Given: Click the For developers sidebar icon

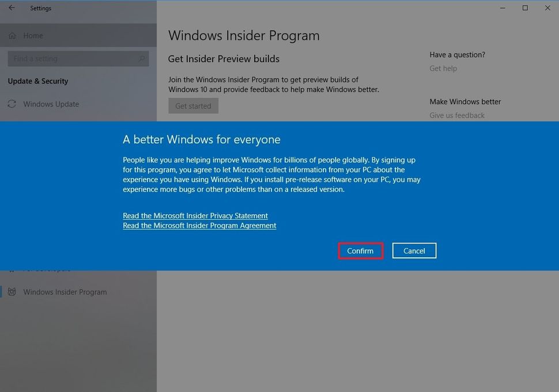Looking at the screenshot, I should coord(13,268).
